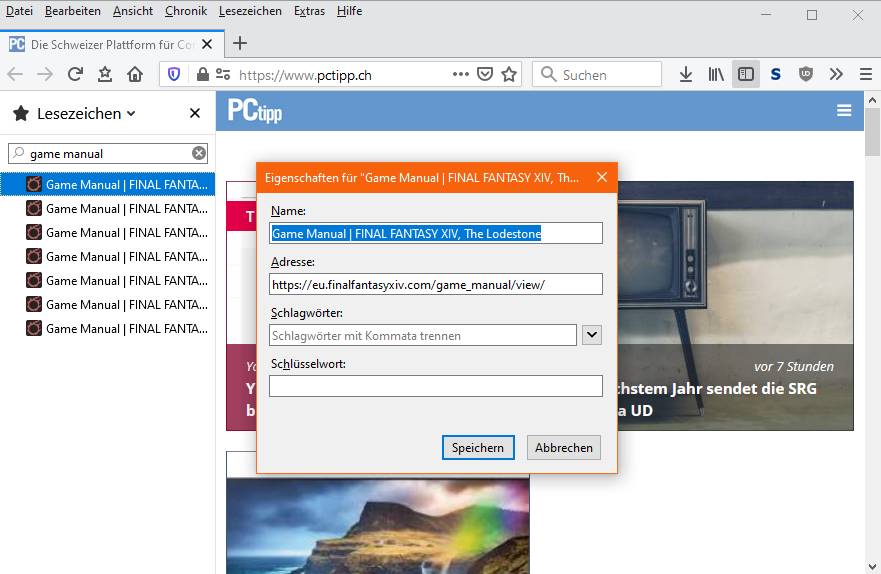Viewport: 881px width, 574px height.
Task: Click the Suchen search box
Action: point(597,74)
